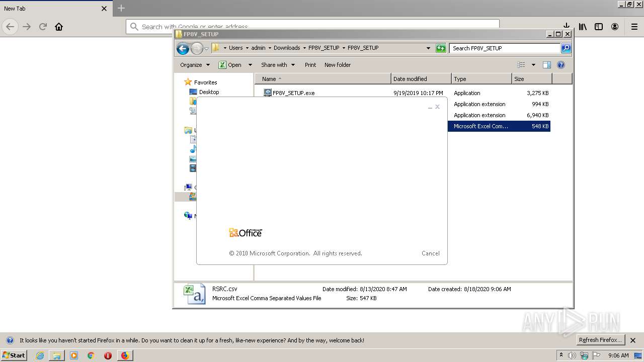Sort files by the Date modified column
Screen dimensions: 644x362
tap(421, 79)
